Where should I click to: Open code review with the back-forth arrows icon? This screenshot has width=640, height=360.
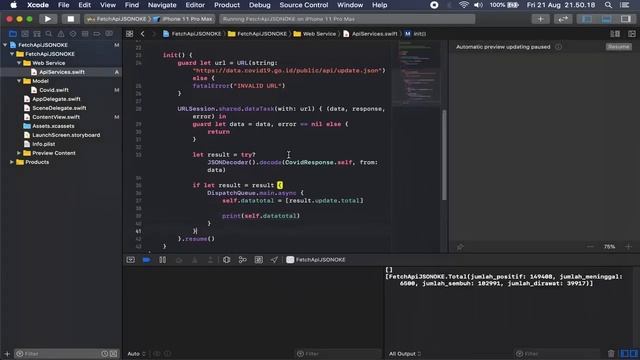(563, 19)
